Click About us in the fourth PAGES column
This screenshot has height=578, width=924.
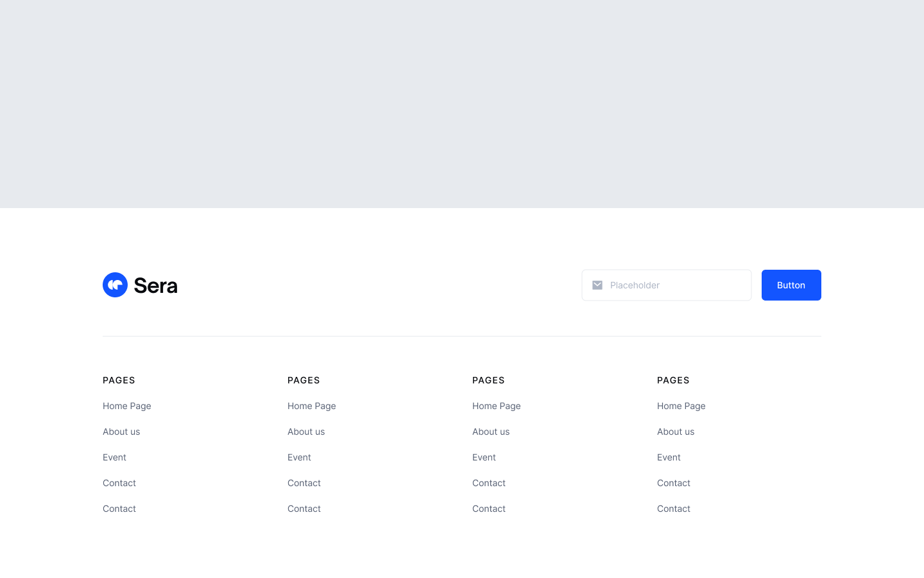pyautogui.click(x=676, y=432)
